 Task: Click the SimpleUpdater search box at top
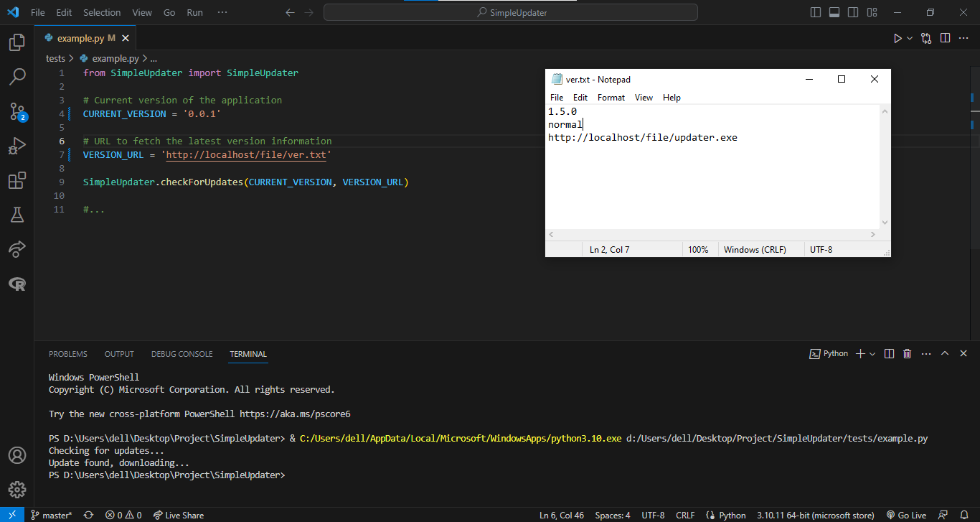pyautogui.click(x=511, y=12)
